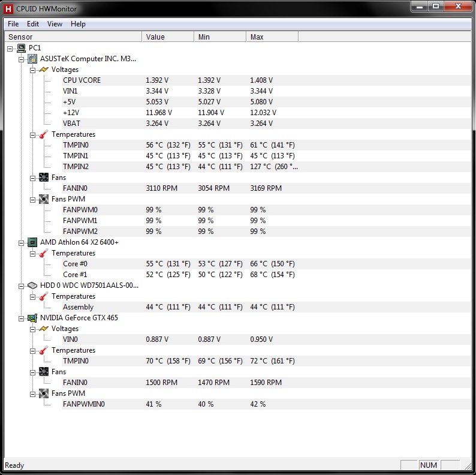Click the Value column header
The image size is (476, 475).
pos(168,37)
